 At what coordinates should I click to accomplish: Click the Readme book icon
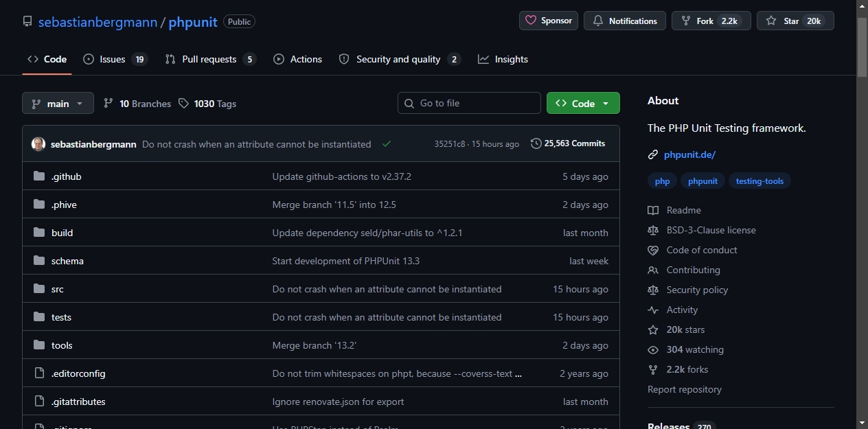(x=653, y=211)
